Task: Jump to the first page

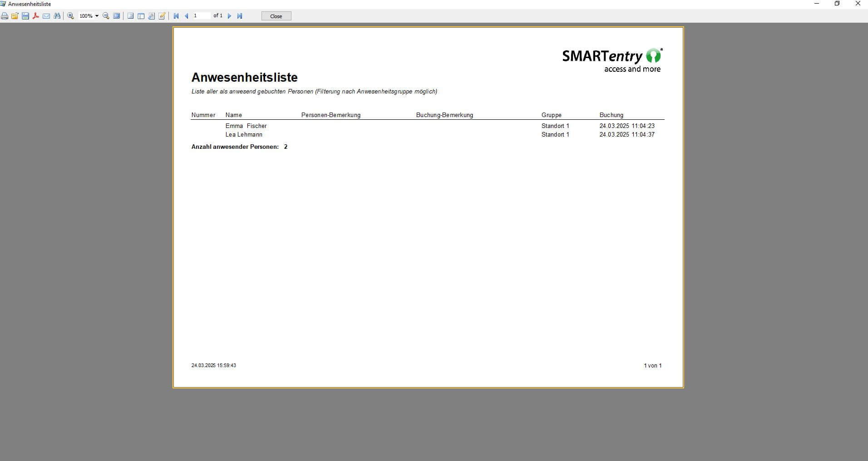Action: click(x=176, y=15)
